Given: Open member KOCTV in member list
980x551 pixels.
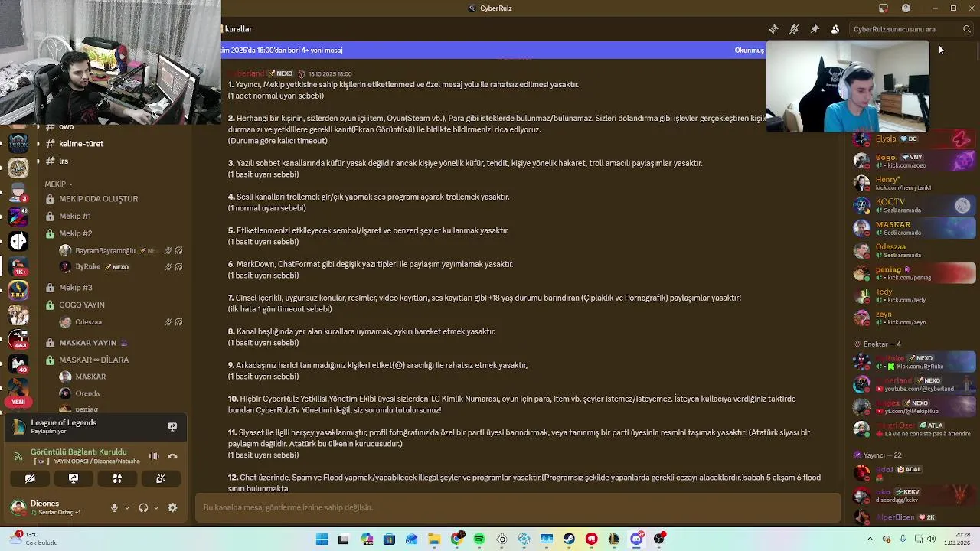Looking at the screenshot, I should point(913,205).
